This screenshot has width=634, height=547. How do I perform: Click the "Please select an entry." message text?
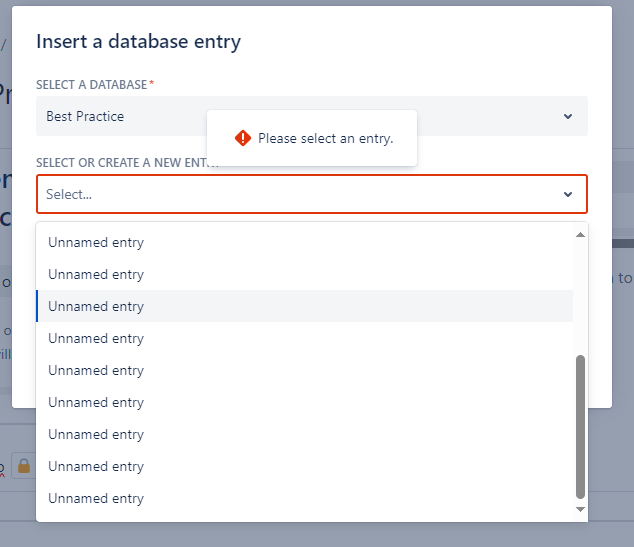click(325, 138)
